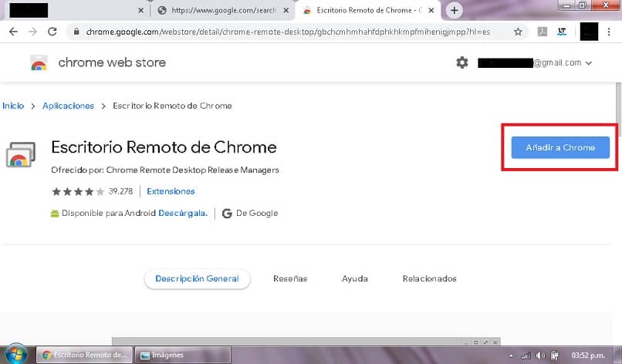Click the address bar URL
622x364 pixels.
click(x=288, y=32)
